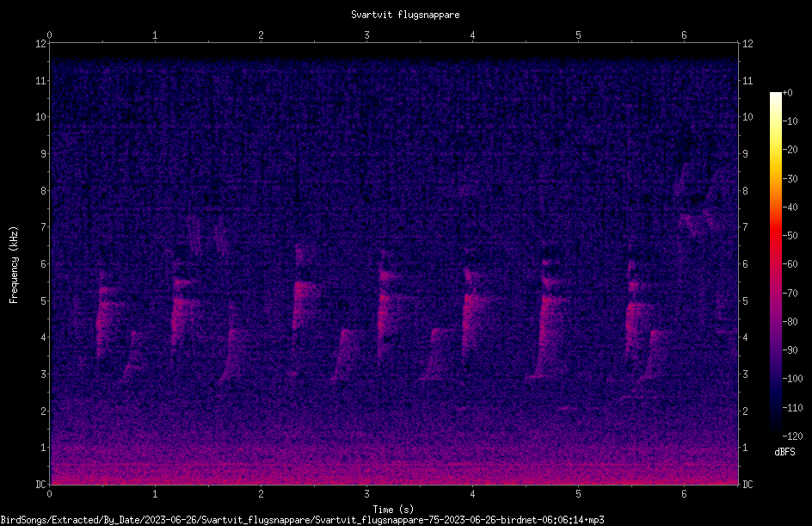This screenshot has height=526, width=812.
Task: Click the dBFS color scale gradient bar
Action: [x=775, y=264]
